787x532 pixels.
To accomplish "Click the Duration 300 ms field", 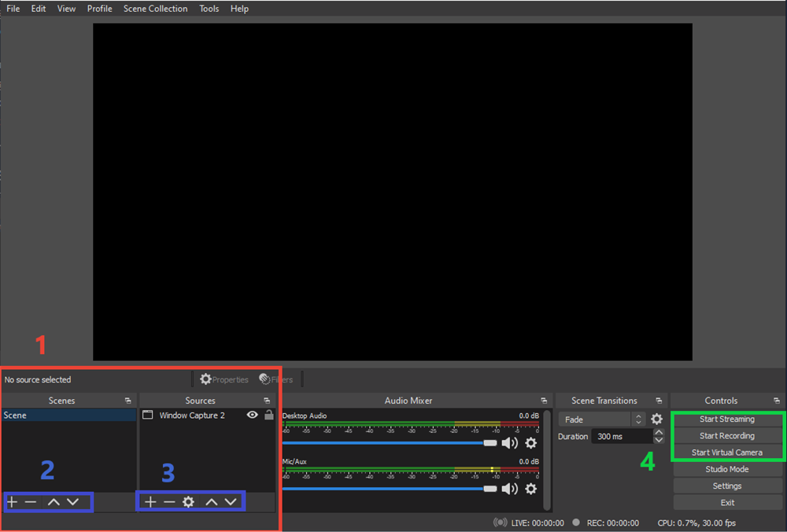I will (x=623, y=436).
